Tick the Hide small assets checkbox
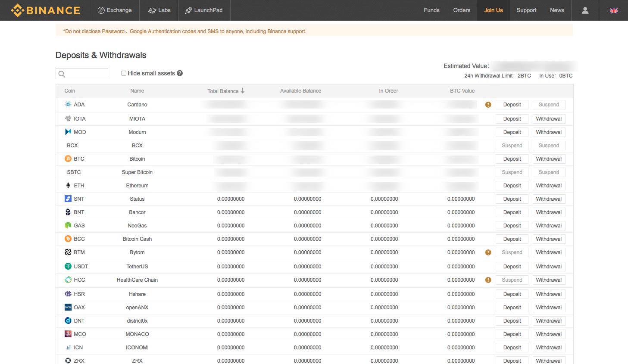Viewport: 628px width, 364px height. coord(124,73)
